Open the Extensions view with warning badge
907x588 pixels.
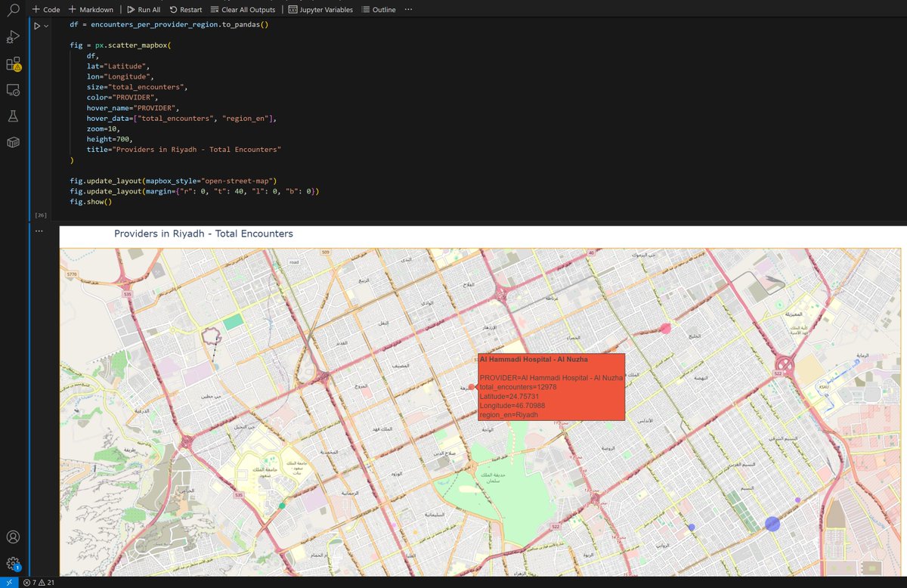[x=13, y=63]
